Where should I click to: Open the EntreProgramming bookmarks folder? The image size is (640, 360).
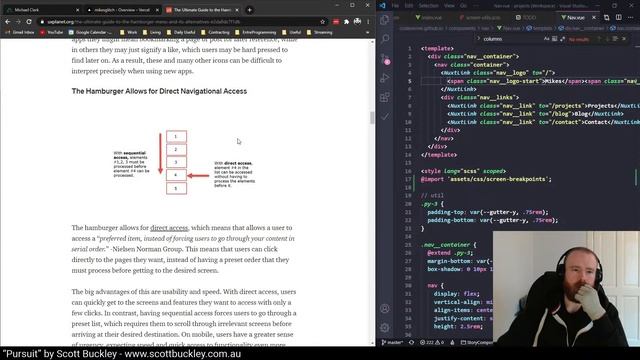tap(256, 32)
